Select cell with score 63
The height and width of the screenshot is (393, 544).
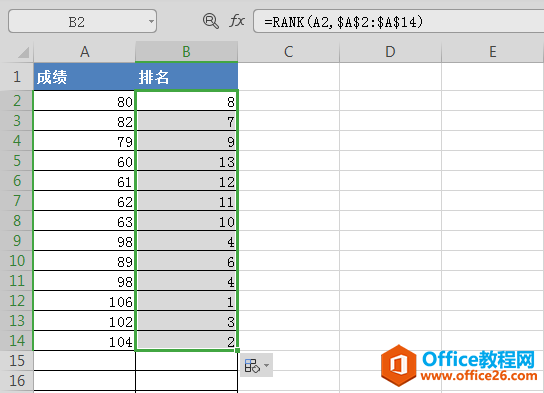84,221
